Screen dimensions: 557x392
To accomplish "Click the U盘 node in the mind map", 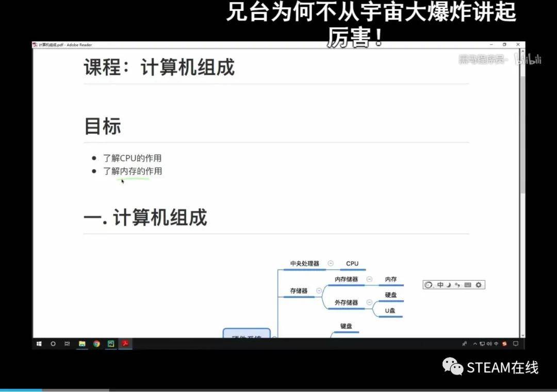I will (x=390, y=311).
